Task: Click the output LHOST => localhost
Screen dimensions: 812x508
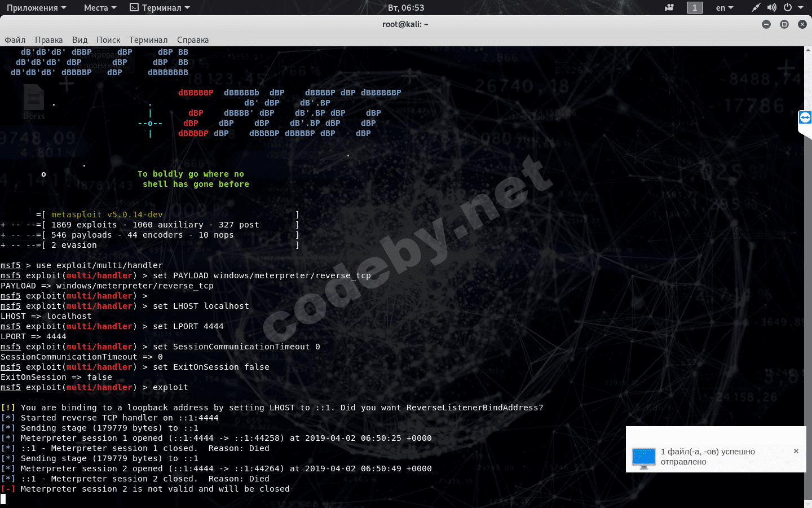Action: tap(46, 316)
